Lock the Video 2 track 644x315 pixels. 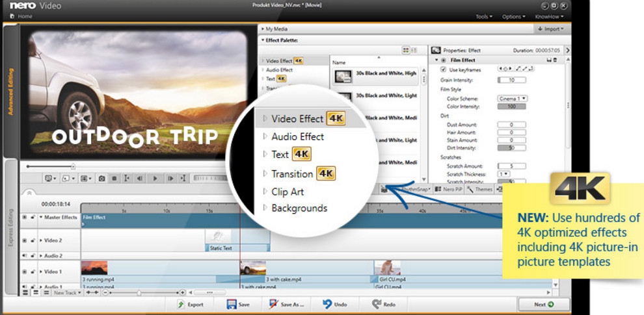click(x=33, y=240)
